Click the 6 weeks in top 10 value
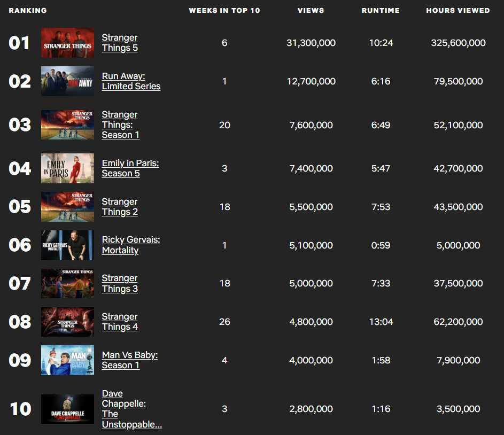Screen dimensions: 504x435 click(x=224, y=43)
